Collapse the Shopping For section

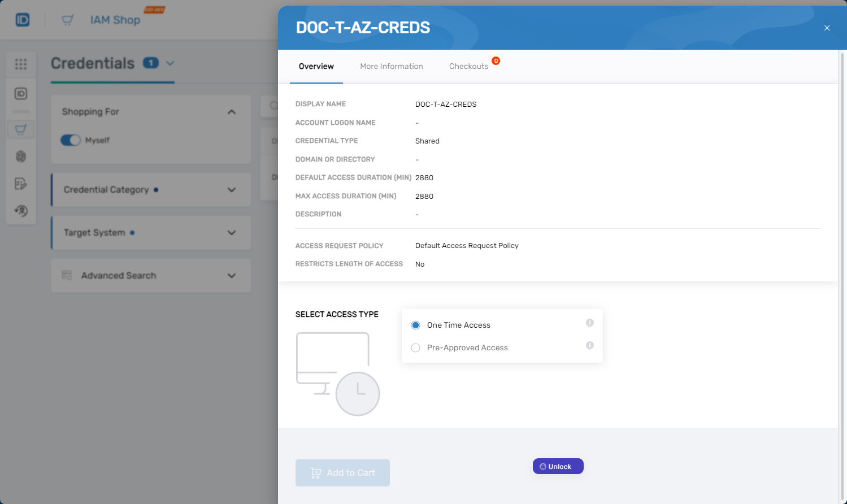click(x=231, y=112)
